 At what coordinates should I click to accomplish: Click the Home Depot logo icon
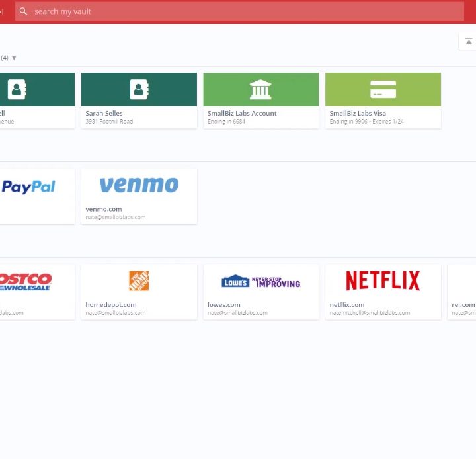(x=139, y=280)
